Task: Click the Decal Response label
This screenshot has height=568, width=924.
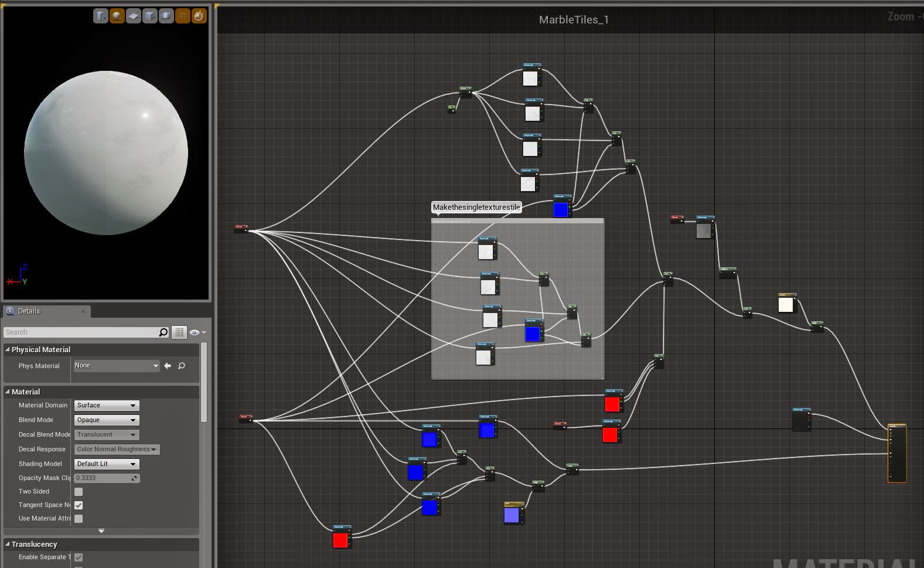Action: click(x=42, y=450)
